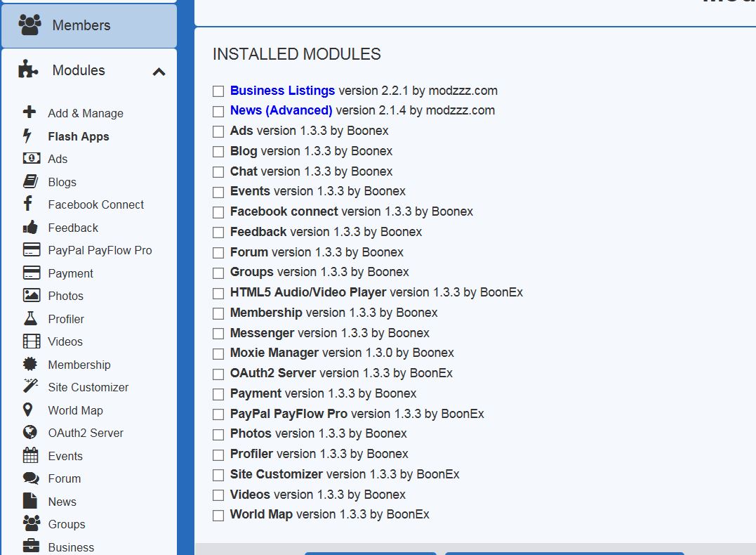Click the film strip Videos icon
The width and height of the screenshot is (756, 555).
tap(31, 341)
